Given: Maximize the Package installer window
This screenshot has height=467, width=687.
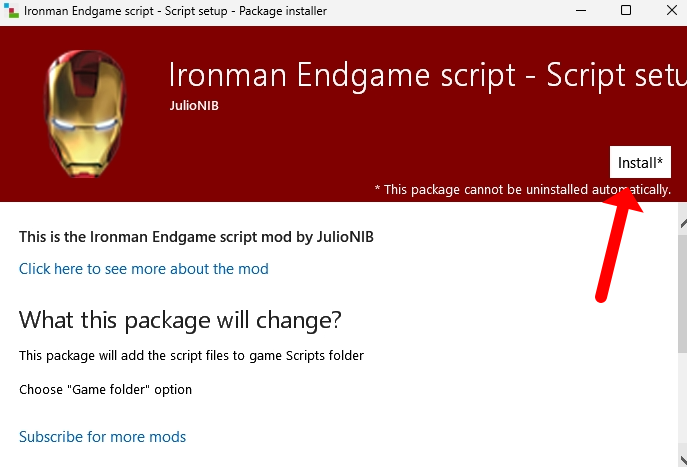Looking at the screenshot, I should [626, 11].
